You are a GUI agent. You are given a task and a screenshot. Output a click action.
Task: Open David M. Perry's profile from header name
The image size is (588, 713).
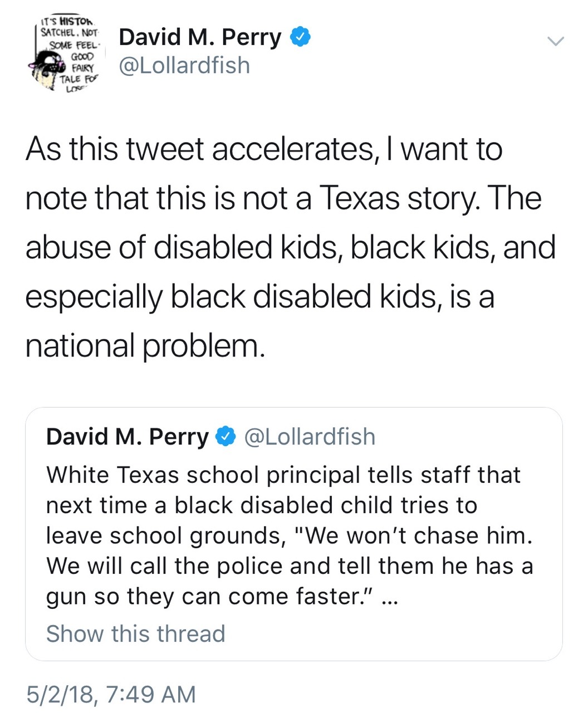pos(200,37)
